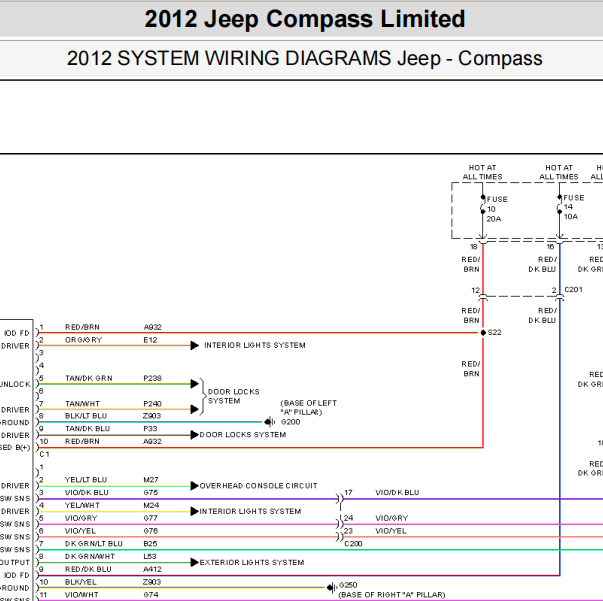Click the "(BASE OF LEFT 'A' PILLAR)" note
The height and width of the screenshot is (601, 603).
click(308, 408)
